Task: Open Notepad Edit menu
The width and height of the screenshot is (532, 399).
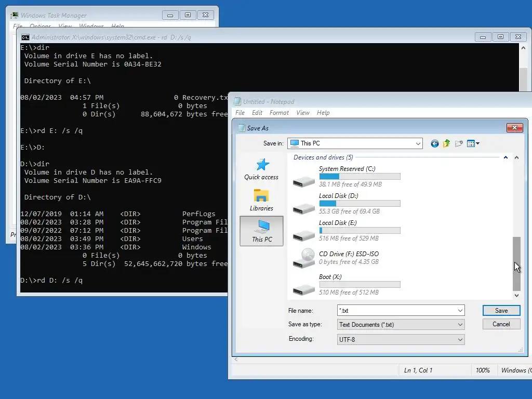Action: click(257, 113)
